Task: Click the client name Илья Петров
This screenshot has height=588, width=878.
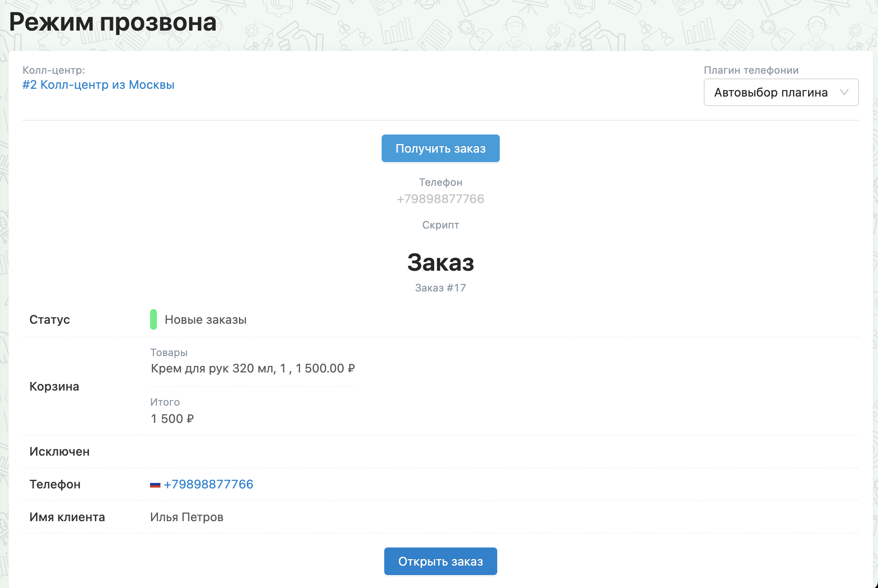Action: (x=187, y=517)
